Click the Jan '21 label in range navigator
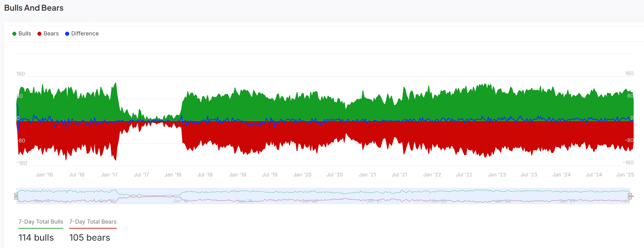The height and width of the screenshot is (248, 644). (374, 201)
